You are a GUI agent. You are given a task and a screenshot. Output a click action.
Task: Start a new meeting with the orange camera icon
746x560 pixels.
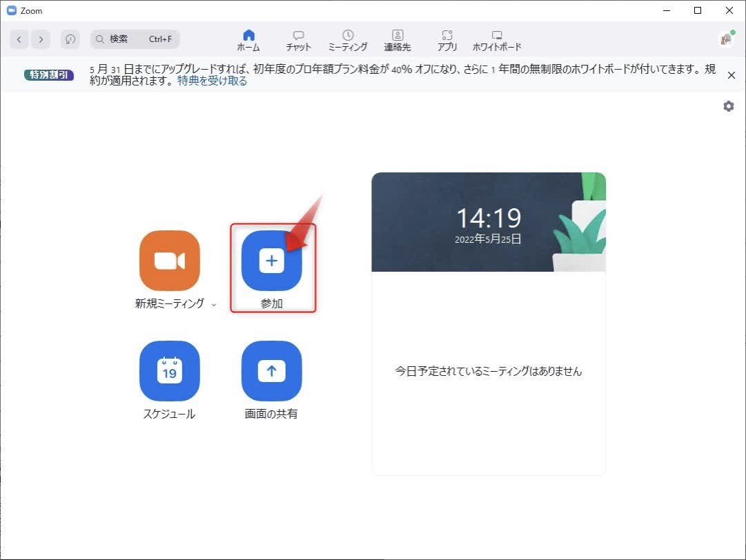click(169, 261)
